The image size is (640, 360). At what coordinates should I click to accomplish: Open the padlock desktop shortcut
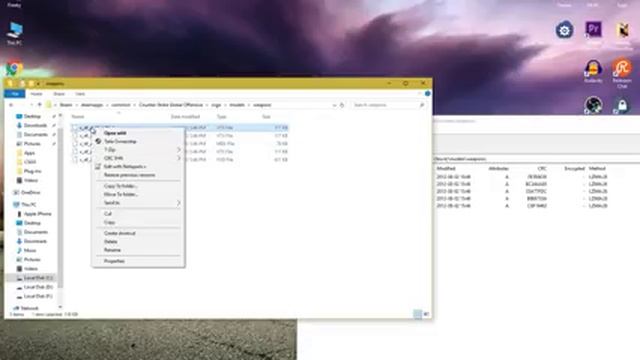pos(622,106)
